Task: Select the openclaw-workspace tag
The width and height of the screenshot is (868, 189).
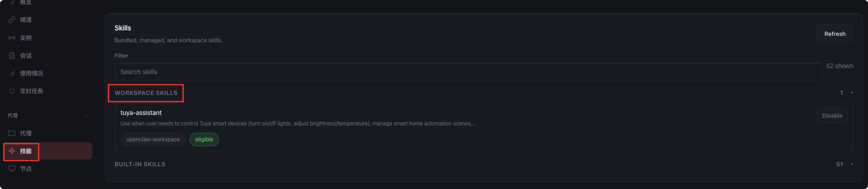Action: (x=153, y=139)
